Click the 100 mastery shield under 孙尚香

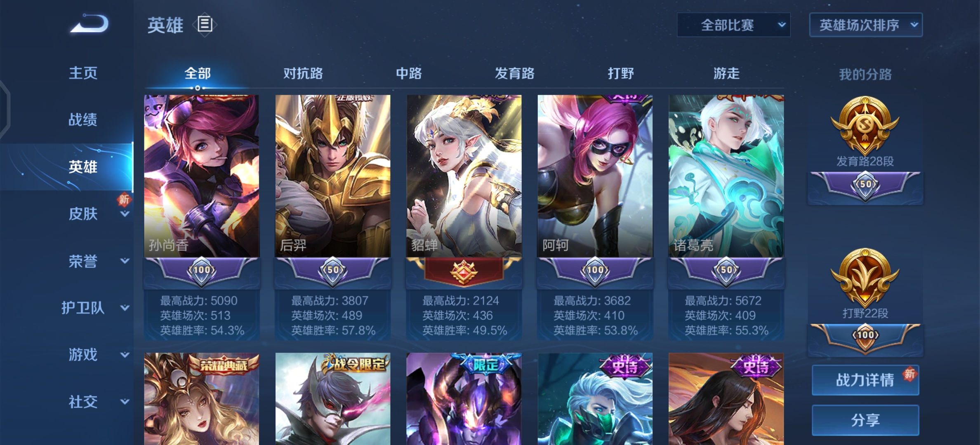coord(202,270)
